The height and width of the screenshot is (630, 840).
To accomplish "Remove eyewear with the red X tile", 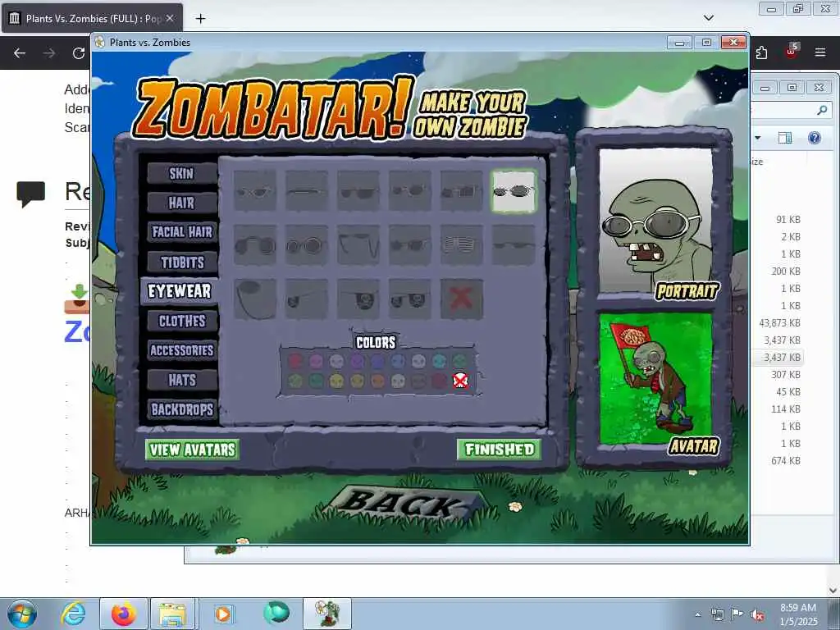I will [x=461, y=299].
